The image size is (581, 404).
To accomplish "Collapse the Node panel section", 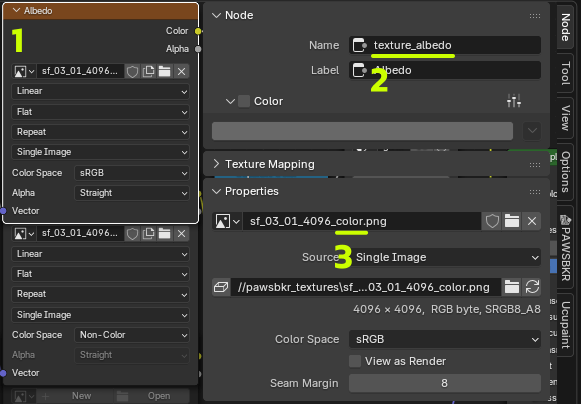I will (216, 15).
